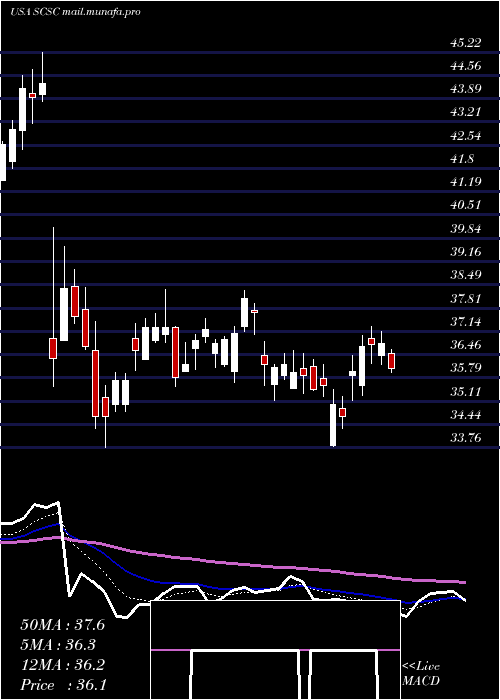Select the 39.84 price axis label
The height and width of the screenshot is (700, 500).
[466, 229]
